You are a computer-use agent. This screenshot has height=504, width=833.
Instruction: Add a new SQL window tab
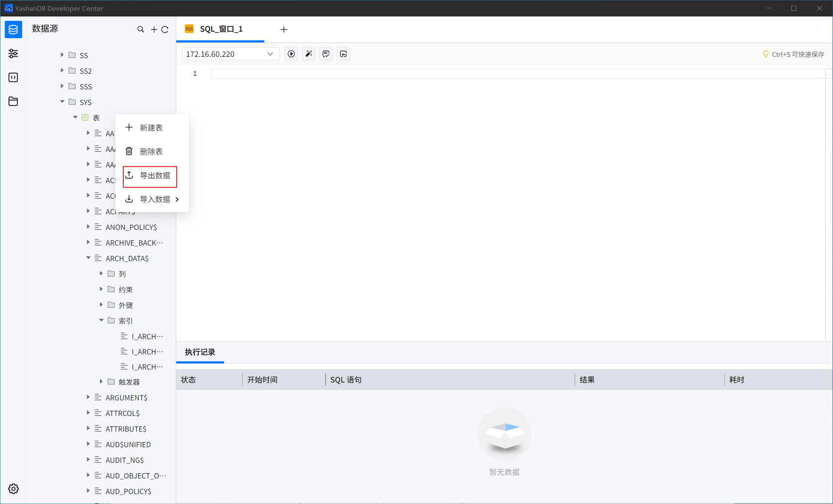[284, 29]
